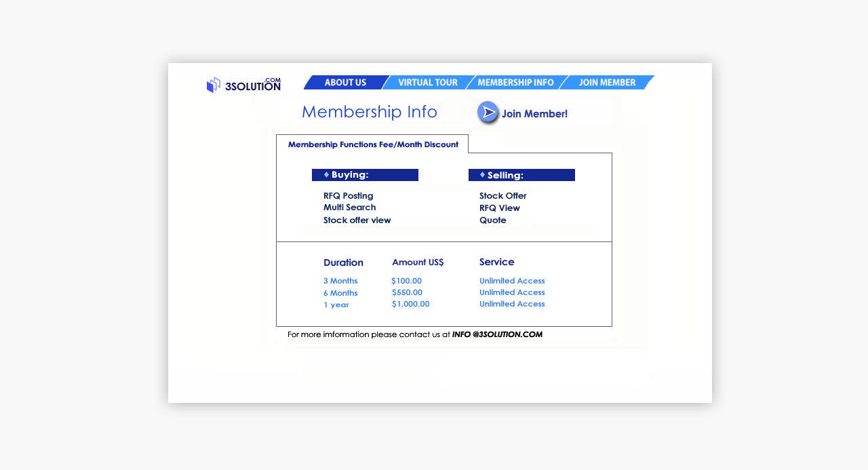Viewport: 868px width, 470px height.
Task: Click the RFQ Posting item
Action: [348, 196]
